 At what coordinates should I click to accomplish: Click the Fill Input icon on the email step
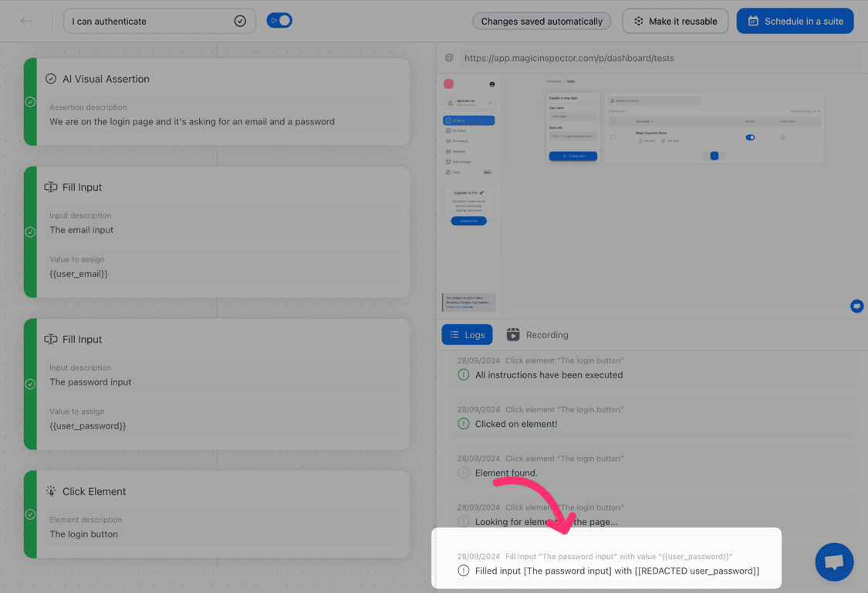51,187
